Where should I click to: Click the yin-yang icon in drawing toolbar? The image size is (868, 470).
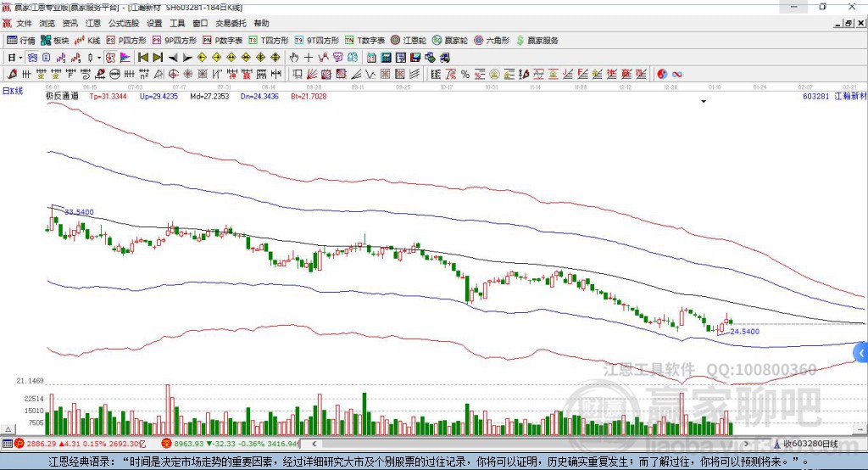[662, 74]
